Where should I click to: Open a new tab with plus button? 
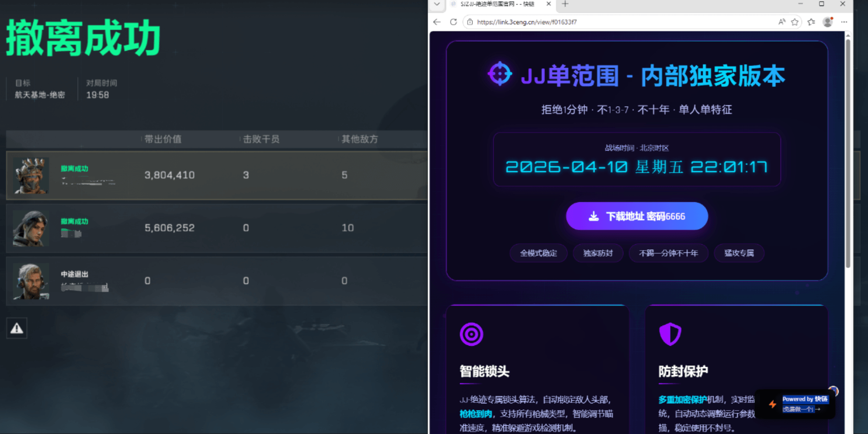tap(565, 4)
